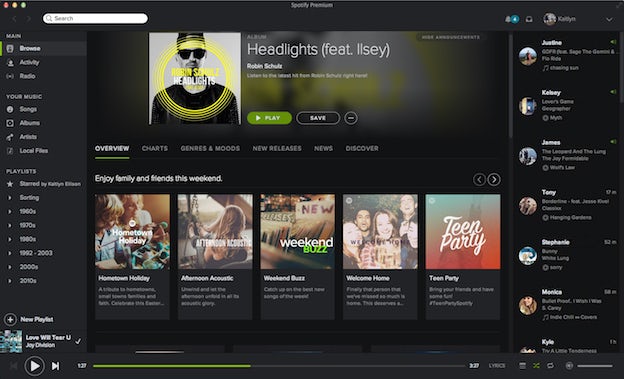The height and width of the screenshot is (379, 624).
Task: Create a New Playlist with the plus icon
Action: 10,319
